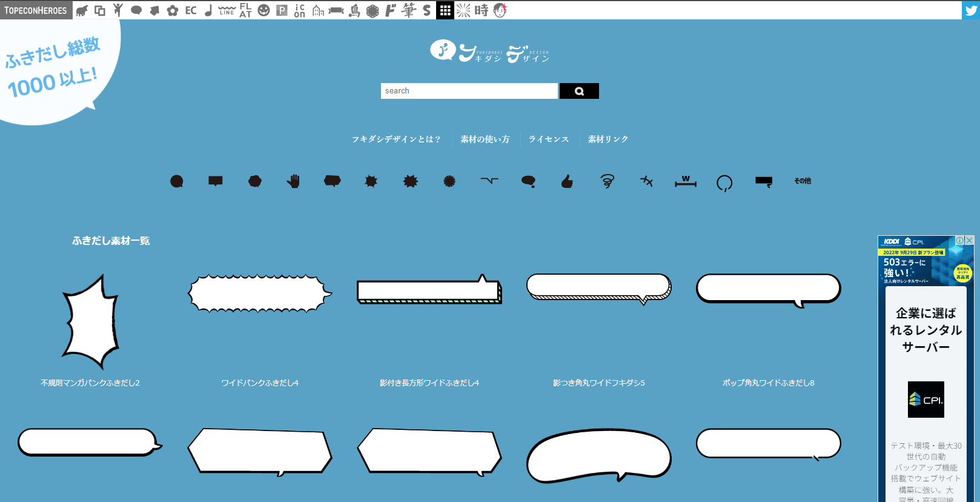Select the tornado swirl category icon
This screenshot has width=980, height=502.
tap(607, 181)
